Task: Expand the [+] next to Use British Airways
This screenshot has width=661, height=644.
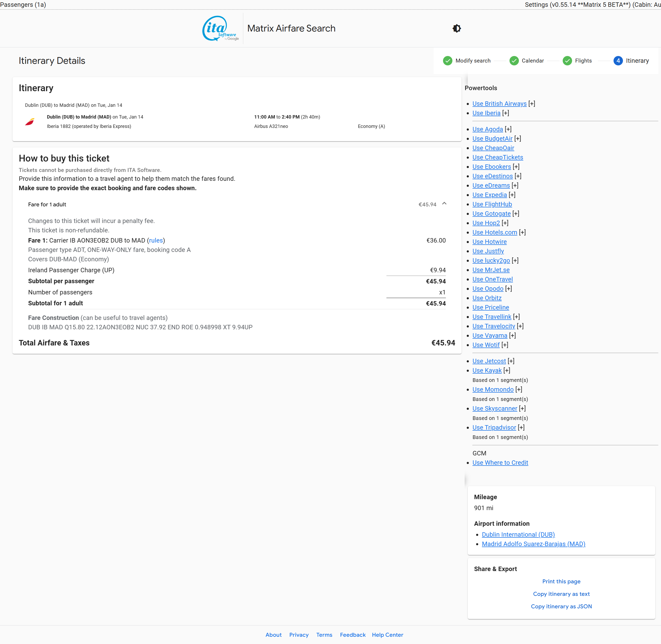Action: pos(532,104)
